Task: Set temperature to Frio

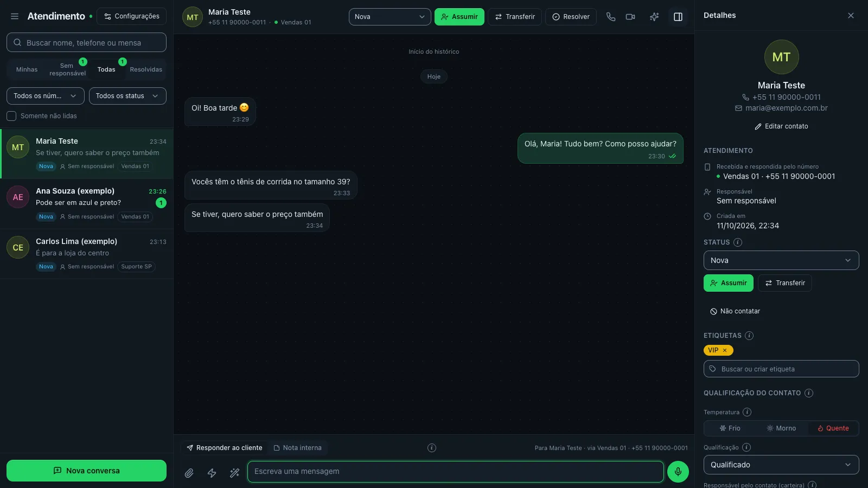Action: coord(730,428)
